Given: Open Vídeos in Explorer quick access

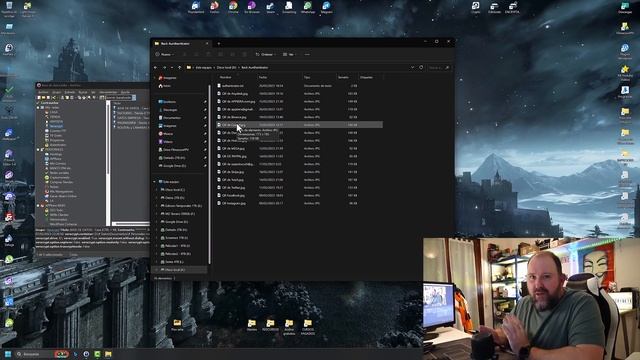Looking at the screenshot, I should (166, 142).
